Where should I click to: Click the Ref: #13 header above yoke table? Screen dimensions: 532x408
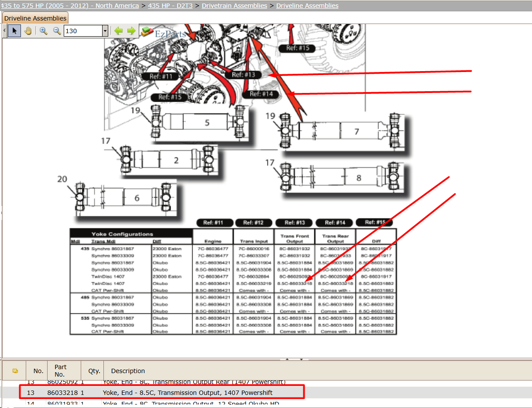coord(295,223)
